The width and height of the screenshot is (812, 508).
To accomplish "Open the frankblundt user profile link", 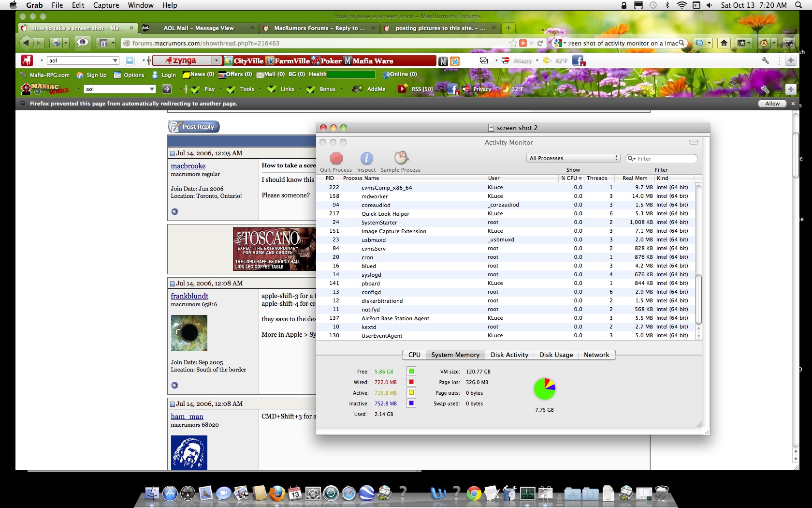I will (189, 296).
